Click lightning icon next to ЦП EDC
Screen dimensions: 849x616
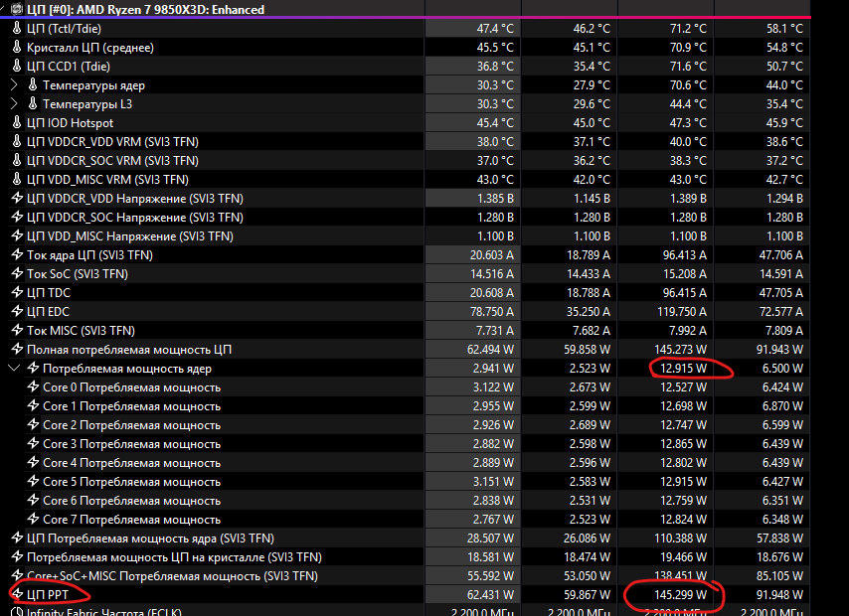[17, 312]
